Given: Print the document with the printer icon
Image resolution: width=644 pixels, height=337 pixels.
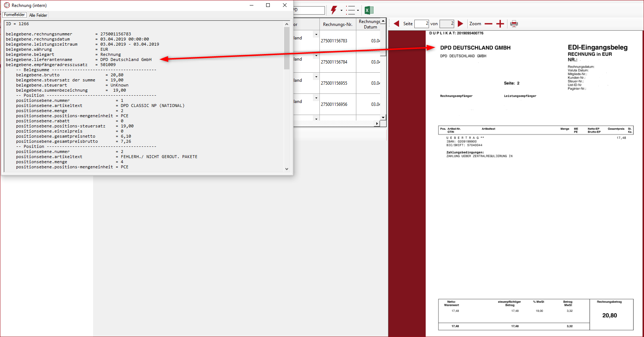Looking at the screenshot, I should click(514, 24).
